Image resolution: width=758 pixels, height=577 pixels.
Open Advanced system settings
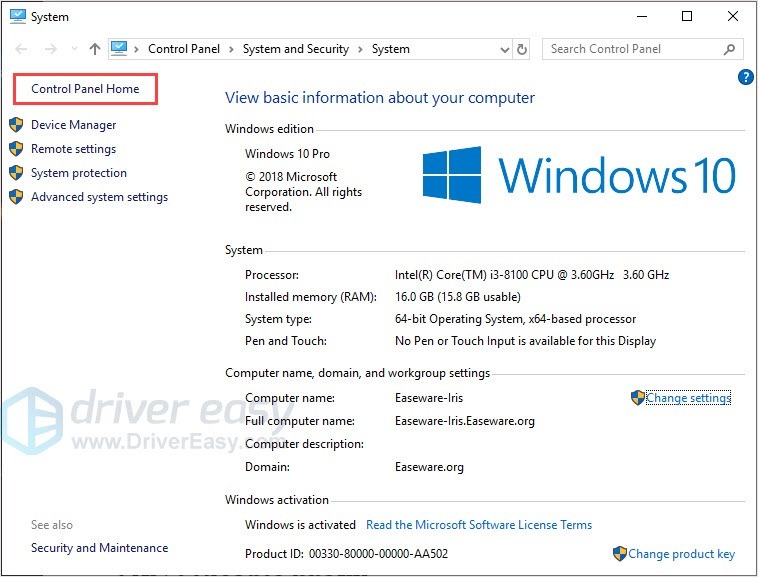click(100, 197)
